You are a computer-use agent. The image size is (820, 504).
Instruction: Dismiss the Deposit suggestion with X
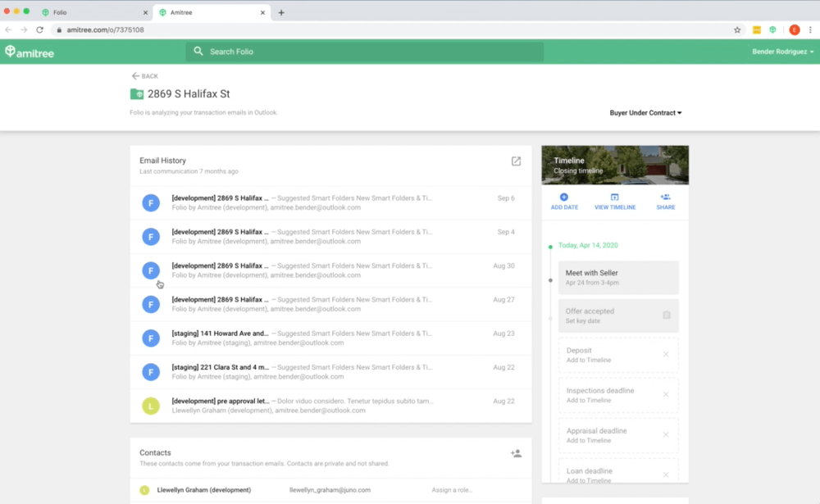(x=666, y=355)
